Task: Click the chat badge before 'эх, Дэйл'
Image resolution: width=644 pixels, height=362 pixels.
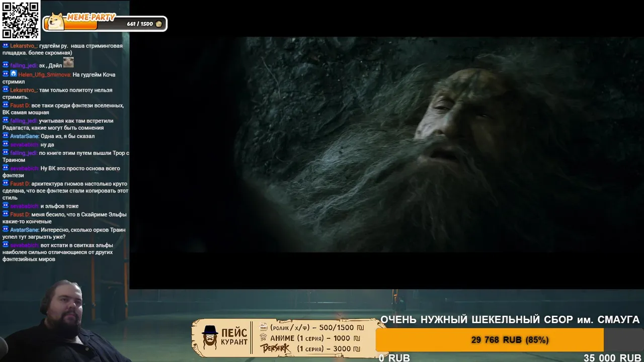Action: pos(6,65)
